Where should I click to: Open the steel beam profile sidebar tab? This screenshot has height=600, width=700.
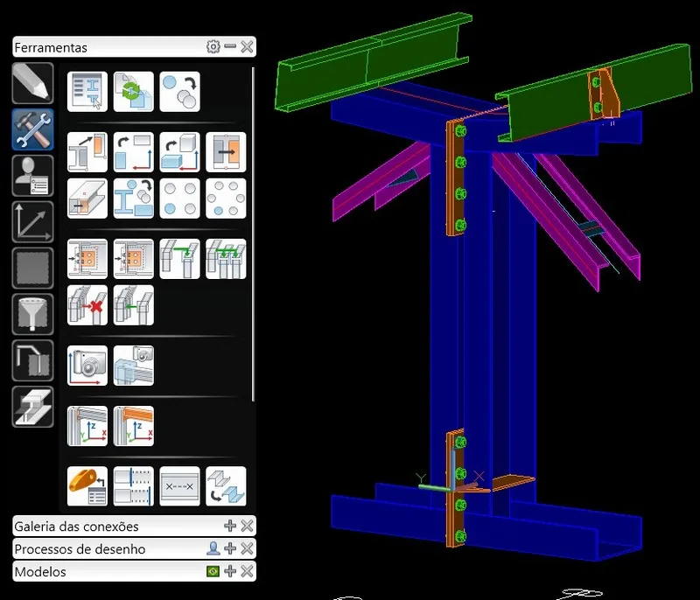pos(32,407)
